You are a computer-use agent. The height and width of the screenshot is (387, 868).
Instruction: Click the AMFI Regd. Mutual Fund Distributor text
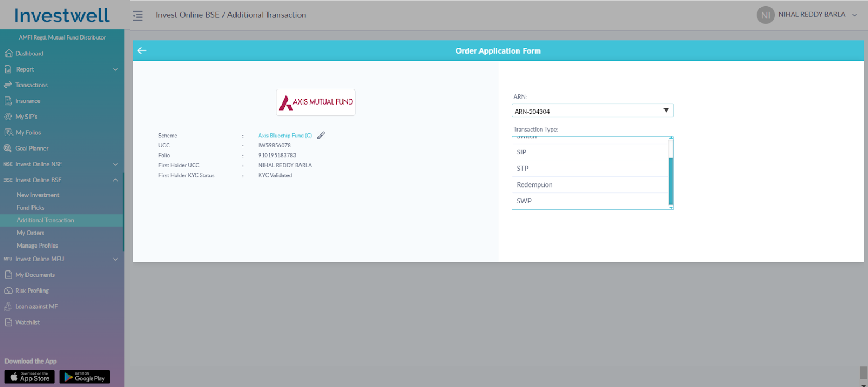tap(62, 37)
